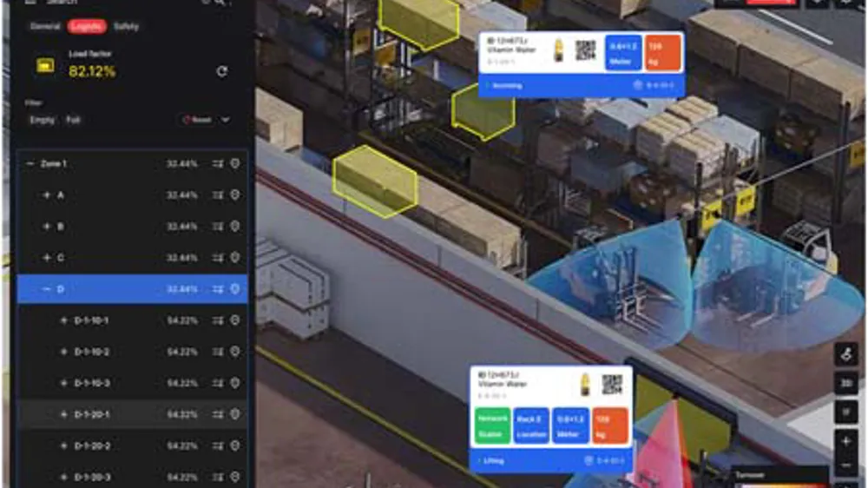Expand row B in the zone tree

[x=47, y=227]
